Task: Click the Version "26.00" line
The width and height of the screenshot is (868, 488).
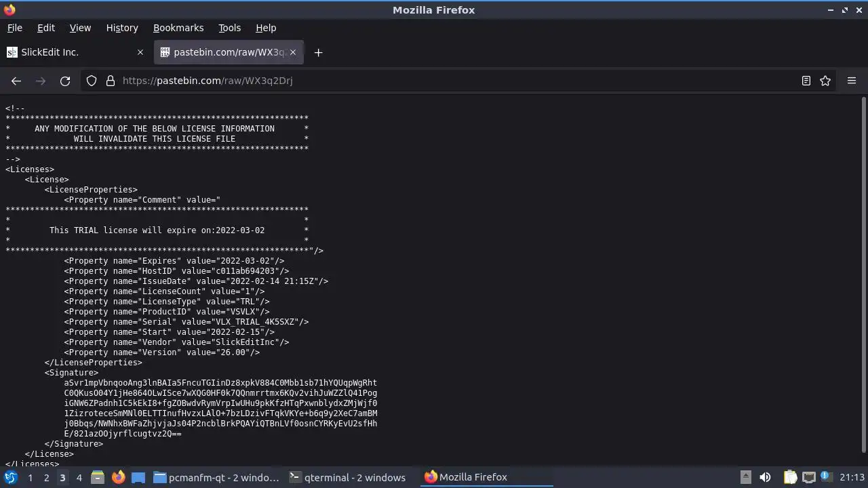Action: 162,352
